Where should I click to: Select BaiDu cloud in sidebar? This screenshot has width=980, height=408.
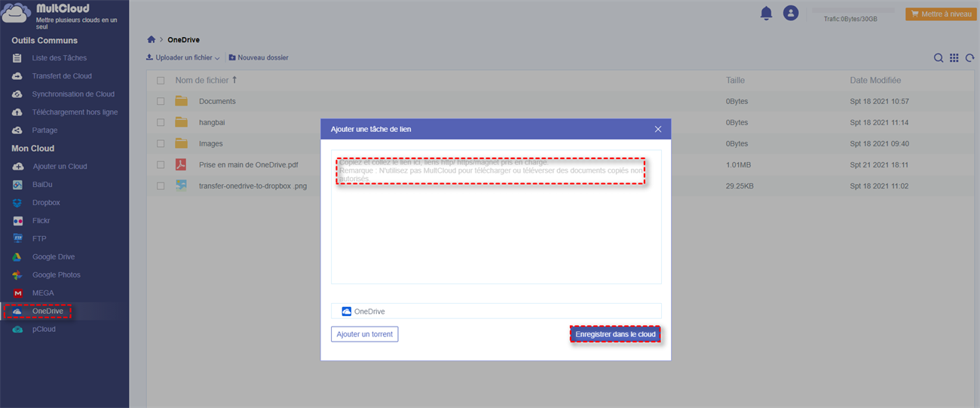click(x=43, y=185)
